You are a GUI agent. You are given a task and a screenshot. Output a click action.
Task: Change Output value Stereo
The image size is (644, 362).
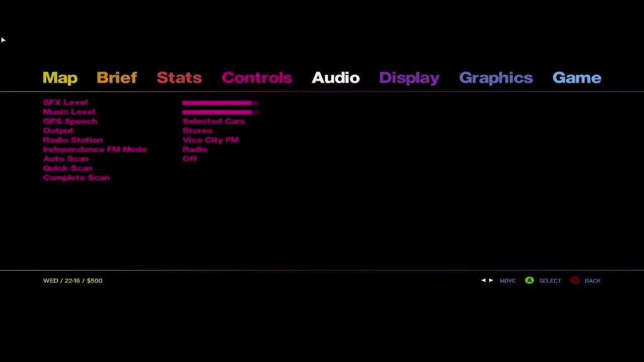197,131
